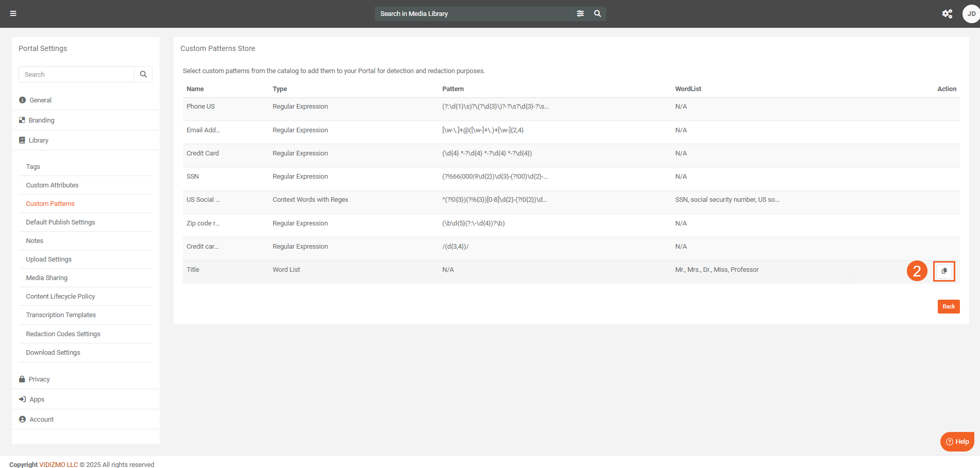Expand the General settings section
Screen dimensions: 980x468
pyautogui.click(x=40, y=100)
